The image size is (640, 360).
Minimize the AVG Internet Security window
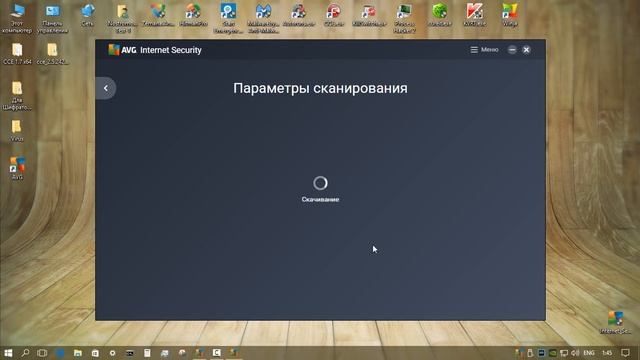coord(512,50)
